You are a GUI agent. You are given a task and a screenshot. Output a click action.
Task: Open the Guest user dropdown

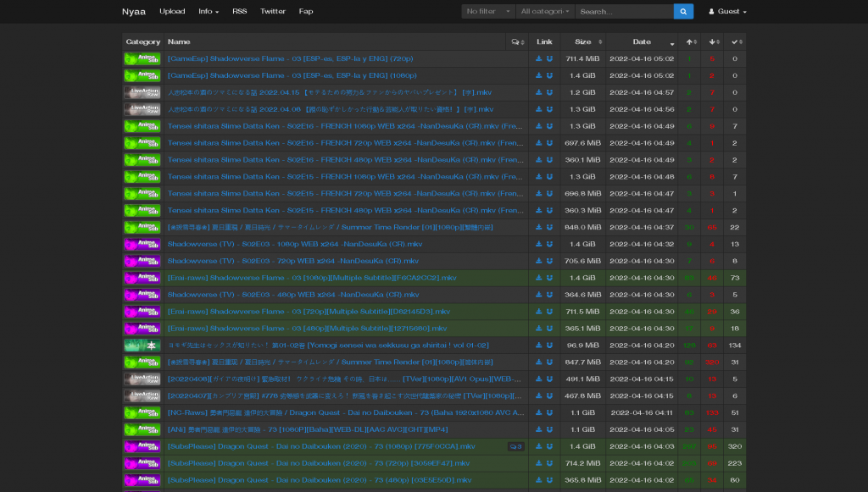pyautogui.click(x=727, y=12)
